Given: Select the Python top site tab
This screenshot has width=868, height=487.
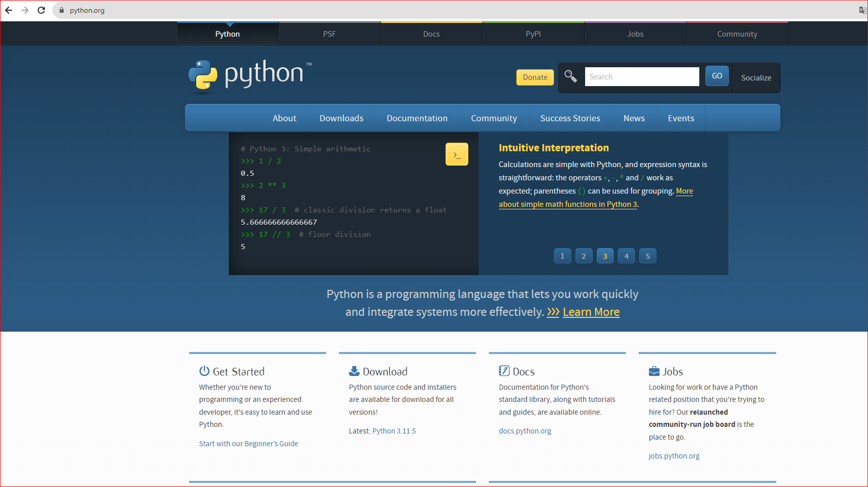Looking at the screenshot, I should tap(227, 34).
